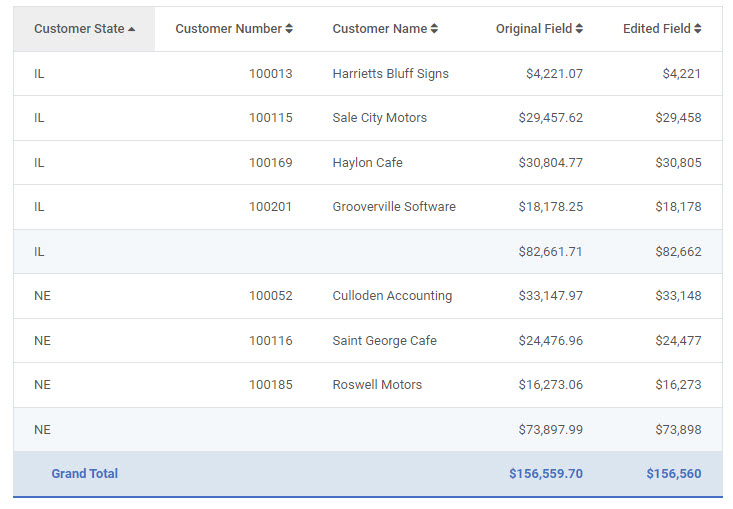Click IL subtotal amount $82,661.71

click(550, 252)
